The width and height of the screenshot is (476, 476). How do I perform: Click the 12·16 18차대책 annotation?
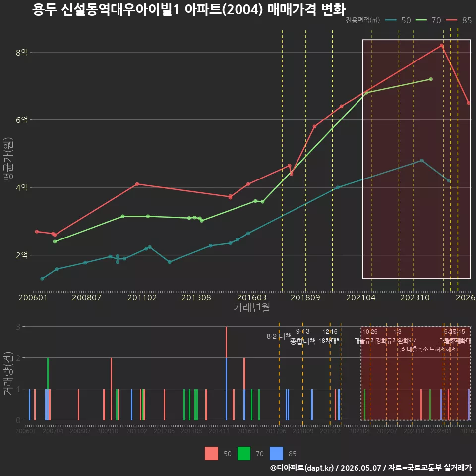[330, 336]
